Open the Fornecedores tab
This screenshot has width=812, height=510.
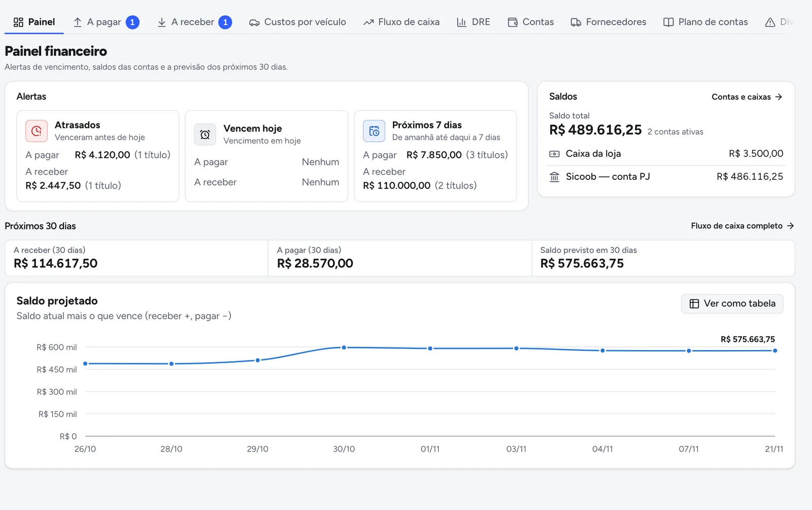point(608,22)
